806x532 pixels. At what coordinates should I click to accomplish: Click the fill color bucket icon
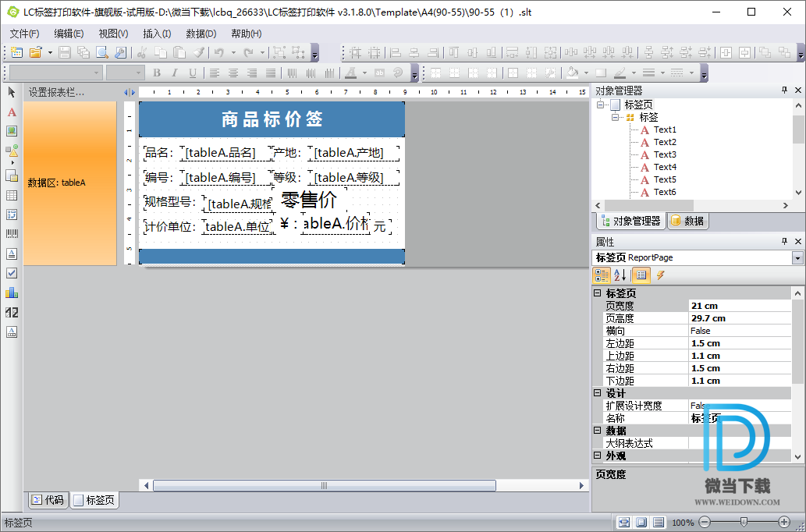pyautogui.click(x=572, y=73)
